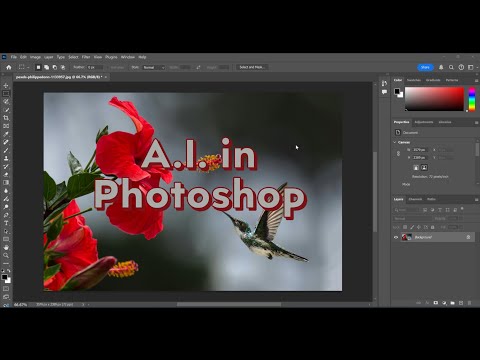Select the Zoom tool
Screen dimensions: 480x360
[x=6, y=255]
